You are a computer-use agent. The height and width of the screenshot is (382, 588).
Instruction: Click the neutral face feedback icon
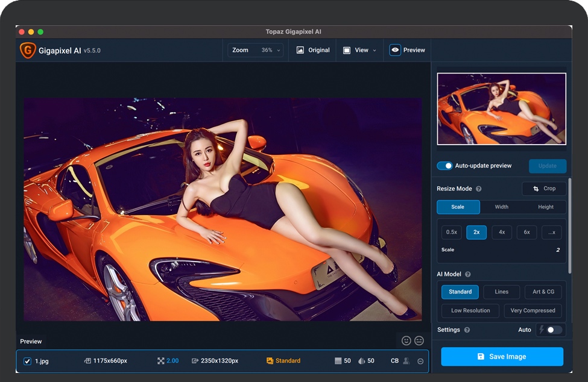tap(419, 341)
